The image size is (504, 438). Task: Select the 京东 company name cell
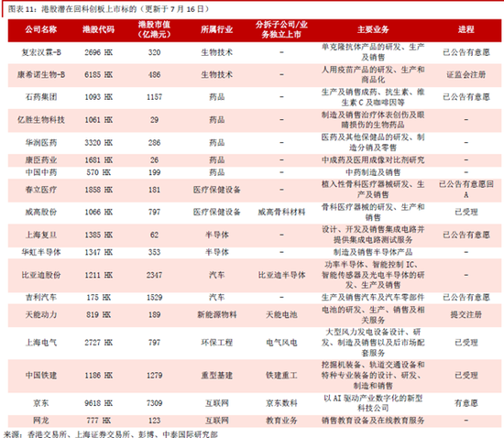(x=41, y=403)
